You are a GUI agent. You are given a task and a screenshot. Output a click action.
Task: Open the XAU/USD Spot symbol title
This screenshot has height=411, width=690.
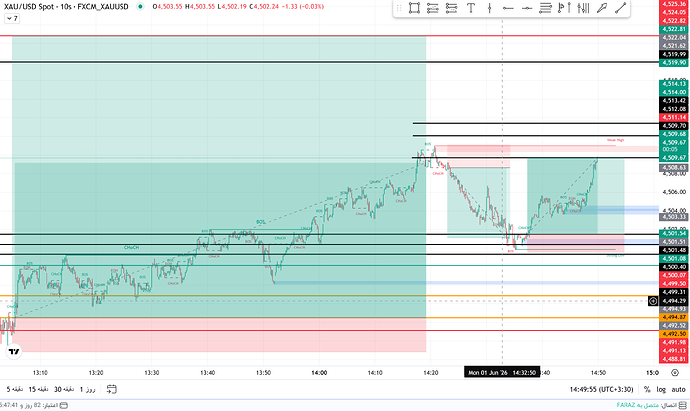click(x=66, y=7)
